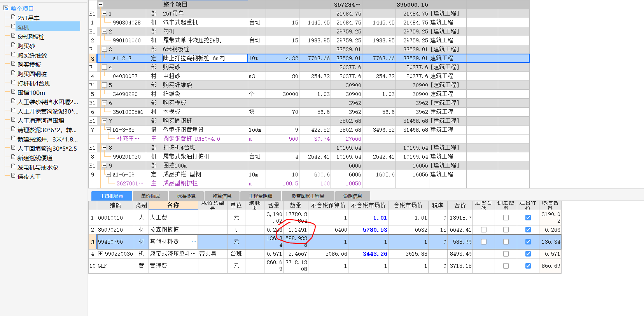Open the 清理淤泥30*6*2 tree item
Image resolution: width=644 pixels, height=316 pixels.
47,130
